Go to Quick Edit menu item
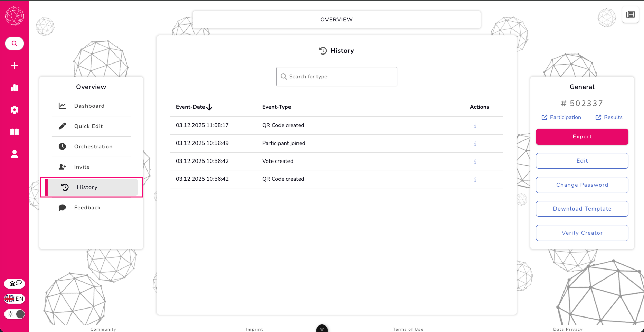 88,126
